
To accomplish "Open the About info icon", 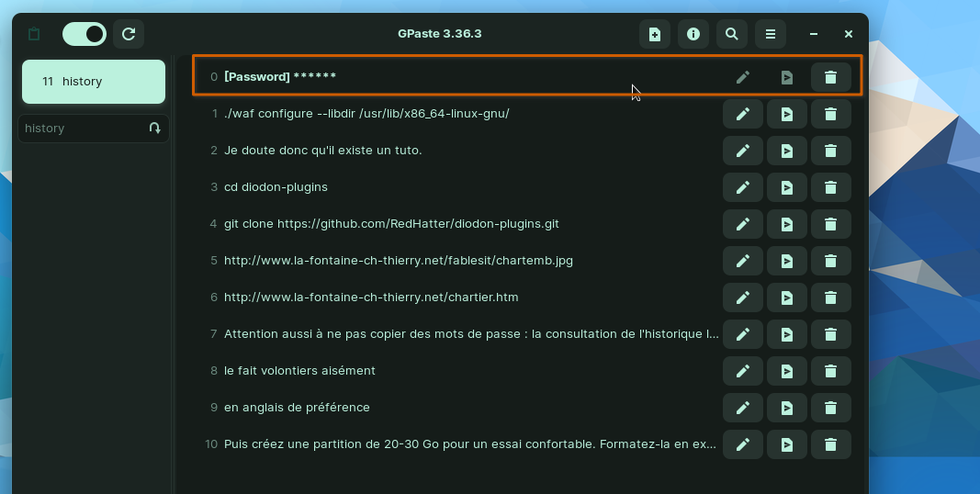I will 693,34.
